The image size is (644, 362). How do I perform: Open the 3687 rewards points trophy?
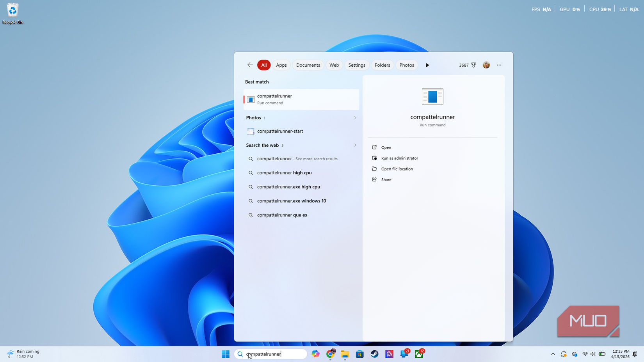pos(468,65)
